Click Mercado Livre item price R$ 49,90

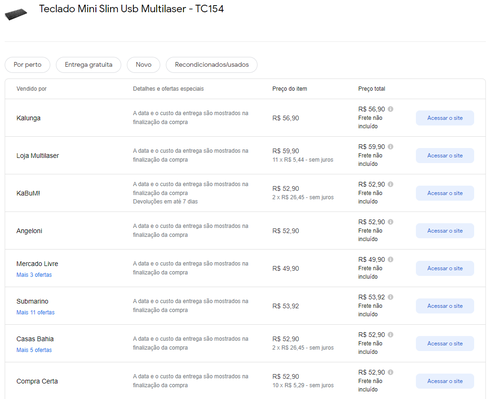point(286,269)
